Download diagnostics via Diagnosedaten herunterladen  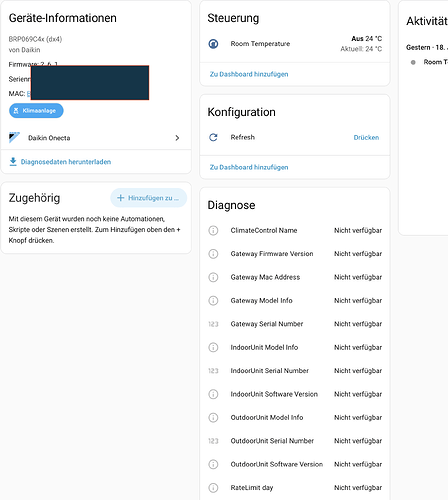tap(66, 162)
